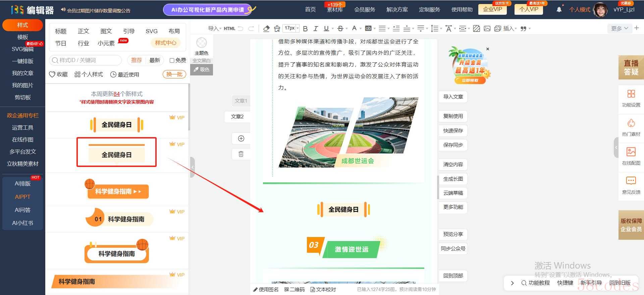Close the 升级会员 promo banner
This screenshot has height=295, width=644.
pos(488,49)
